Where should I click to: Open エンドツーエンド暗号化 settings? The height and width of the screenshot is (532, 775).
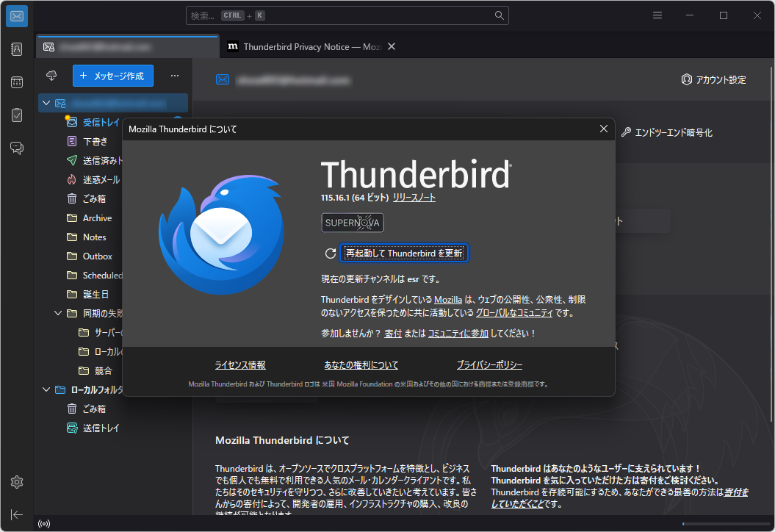point(667,132)
